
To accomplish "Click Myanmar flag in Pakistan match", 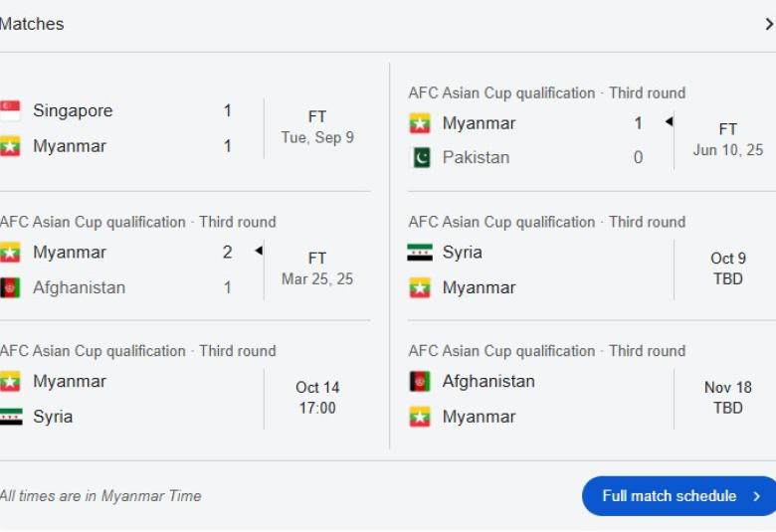I will point(420,124).
